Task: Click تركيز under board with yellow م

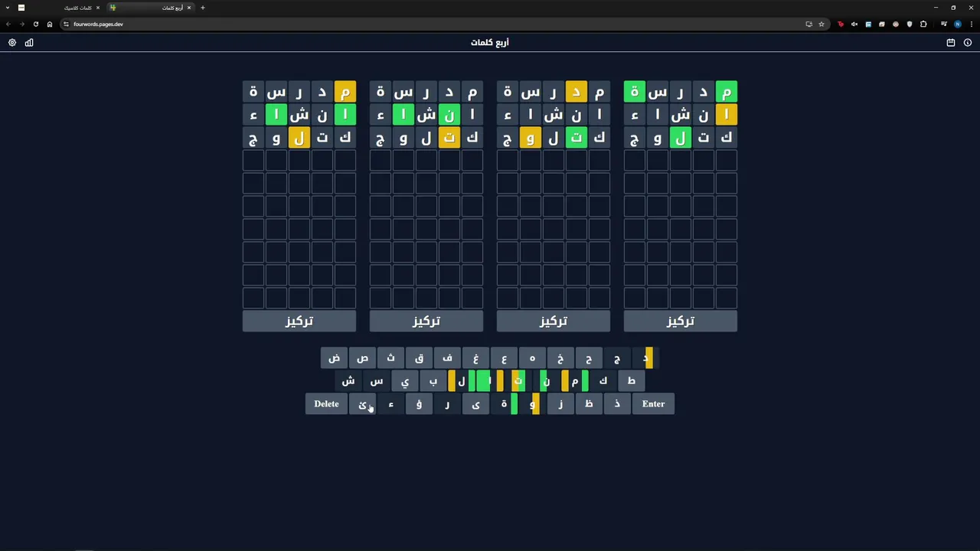Action: [x=299, y=321]
